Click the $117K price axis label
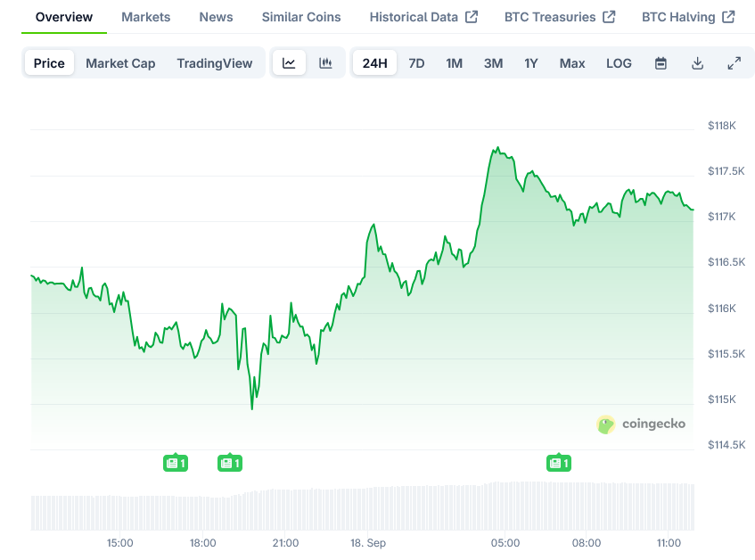 tap(722, 217)
